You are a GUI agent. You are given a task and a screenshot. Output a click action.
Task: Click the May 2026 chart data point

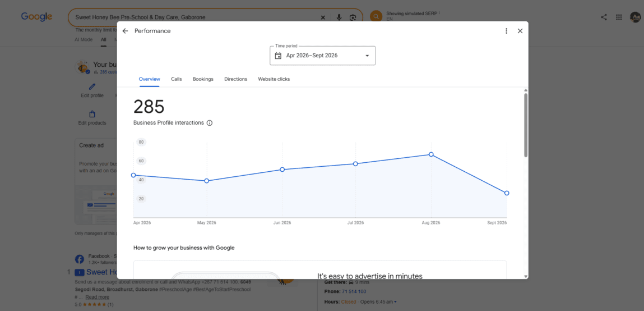[207, 181]
